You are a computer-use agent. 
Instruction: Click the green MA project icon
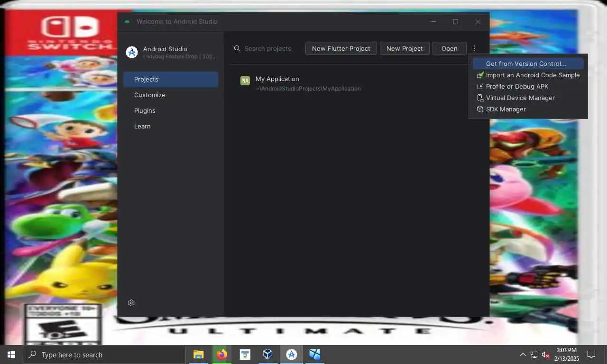coord(245,81)
